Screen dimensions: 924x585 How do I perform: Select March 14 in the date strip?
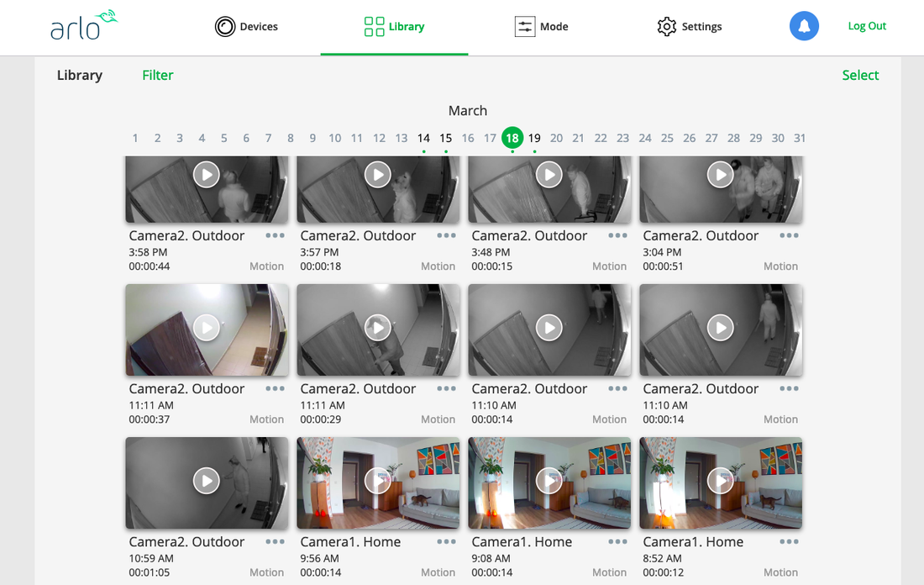pos(423,138)
